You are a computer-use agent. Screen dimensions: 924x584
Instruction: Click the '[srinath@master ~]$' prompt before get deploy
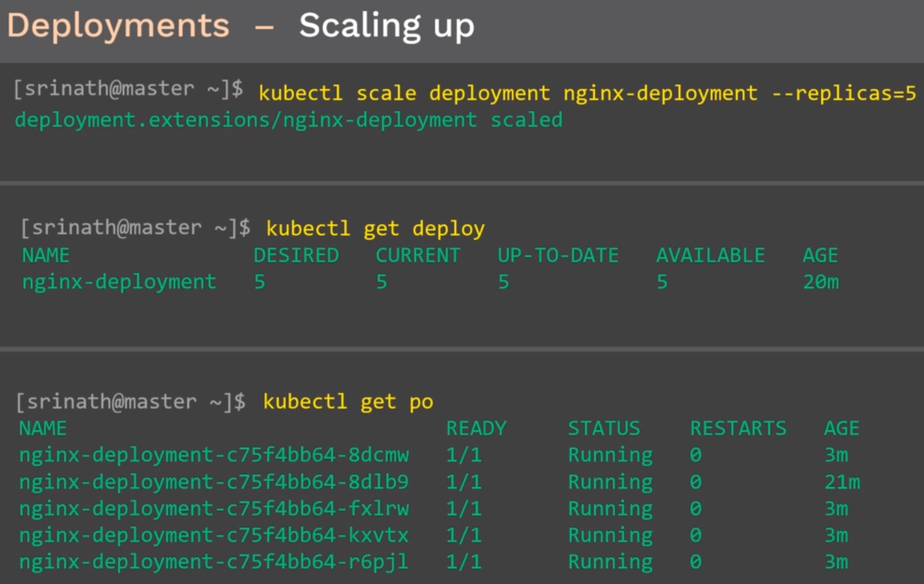[136, 228]
